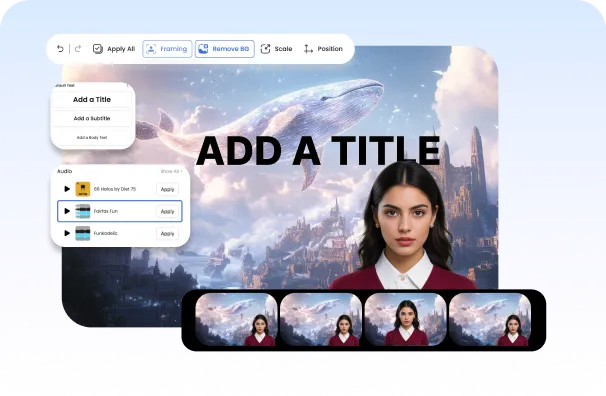
Task: Open the Scale option
Action: click(x=277, y=49)
